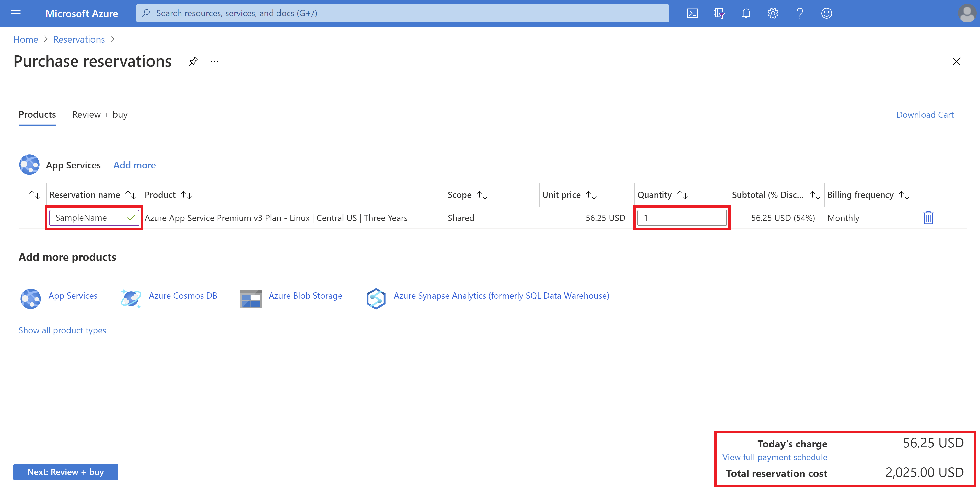Image resolution: width=980 pixels, height=490 pixels.
Task: View notifications via the bell icon
Action: coord(746,13)
